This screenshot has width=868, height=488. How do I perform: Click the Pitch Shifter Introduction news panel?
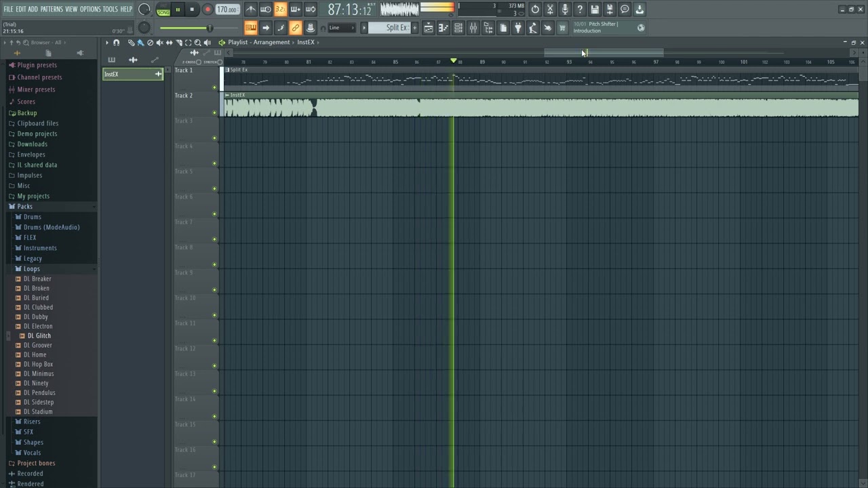click(x=608, y=28)
